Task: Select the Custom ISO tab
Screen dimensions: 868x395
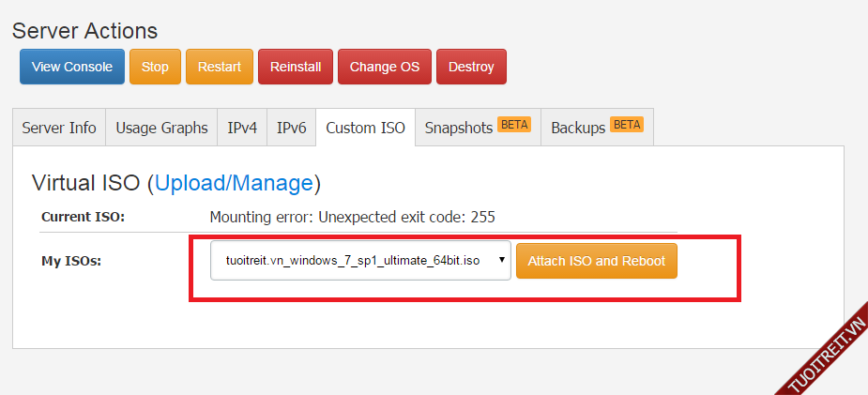Action: click(x=365, y=128)
